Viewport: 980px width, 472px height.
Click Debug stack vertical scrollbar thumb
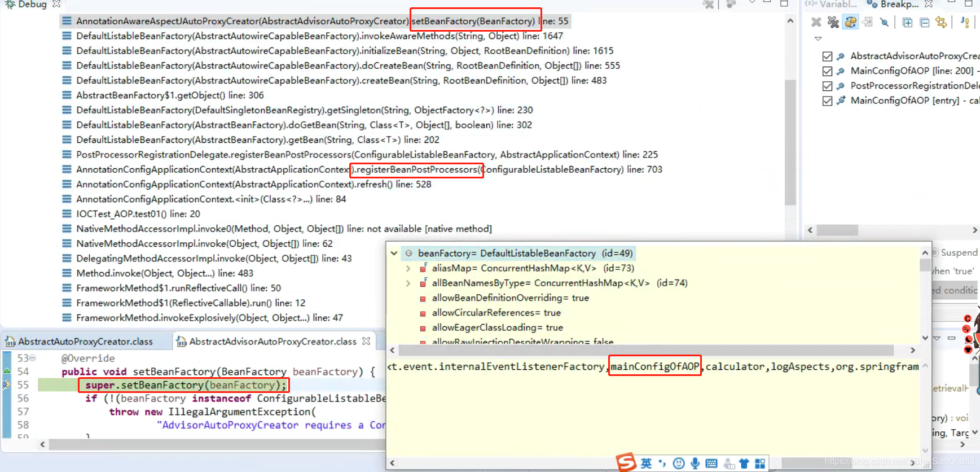point(790,142)
